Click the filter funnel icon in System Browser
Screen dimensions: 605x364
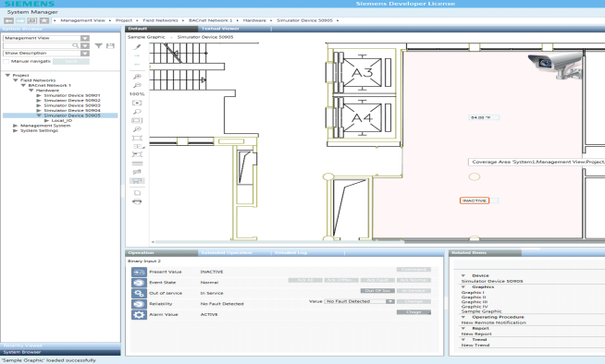pos(99,46)
